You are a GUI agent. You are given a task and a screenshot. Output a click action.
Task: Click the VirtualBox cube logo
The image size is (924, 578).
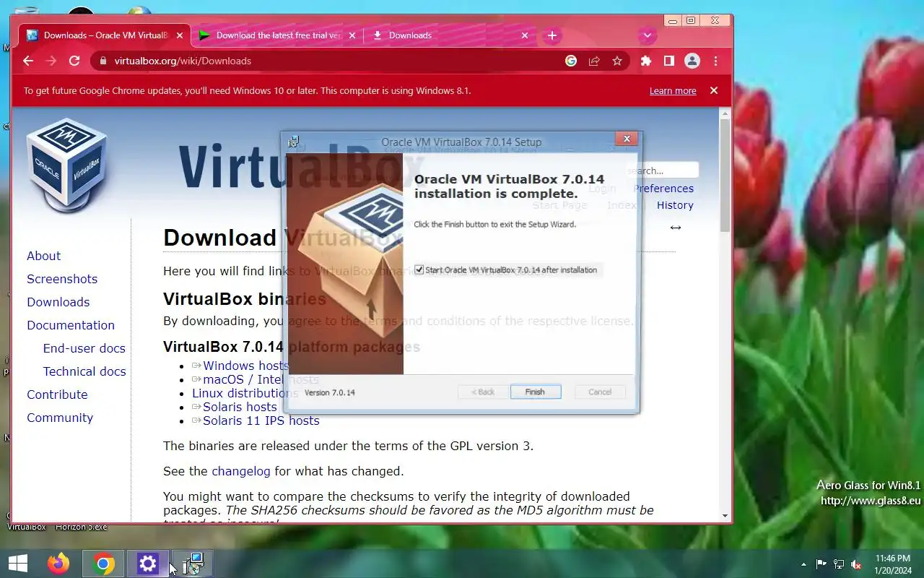67,165
